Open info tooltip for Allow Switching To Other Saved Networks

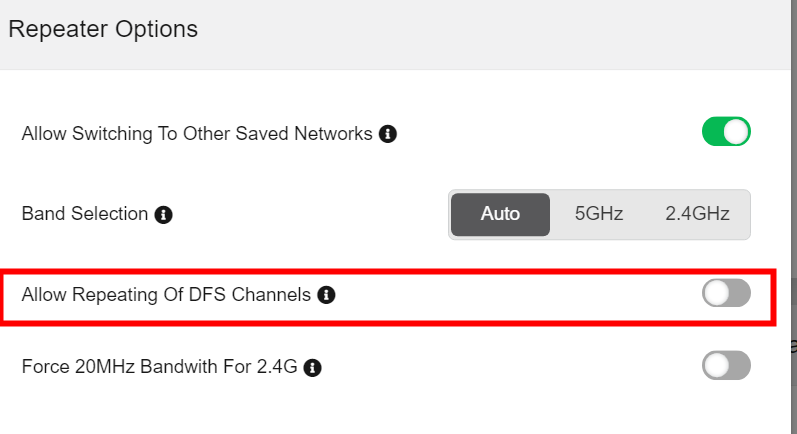(x=388, y=133)
